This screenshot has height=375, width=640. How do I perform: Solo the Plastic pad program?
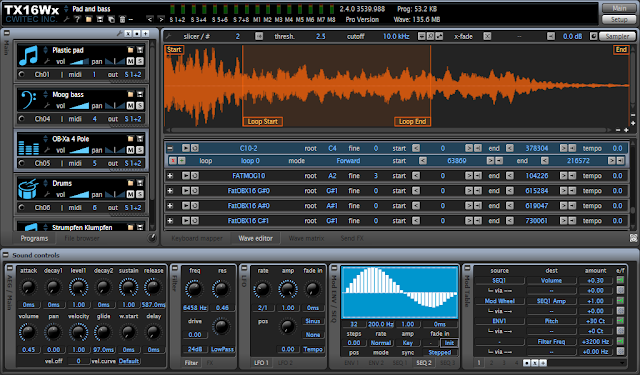coord(140,61)
